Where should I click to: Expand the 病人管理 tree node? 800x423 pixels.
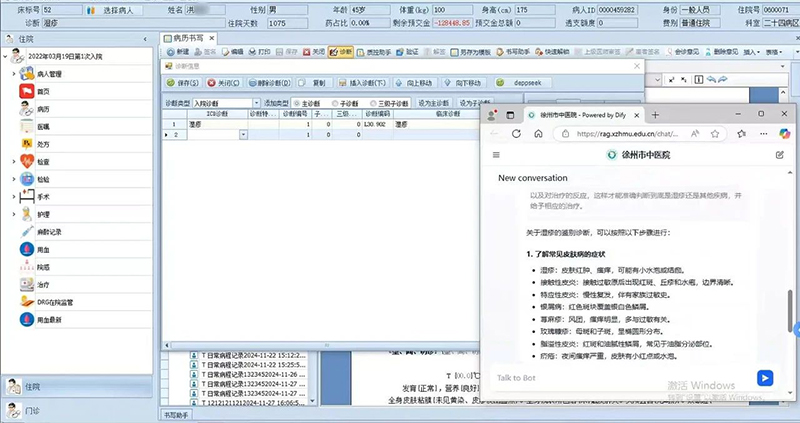point(14,74)
